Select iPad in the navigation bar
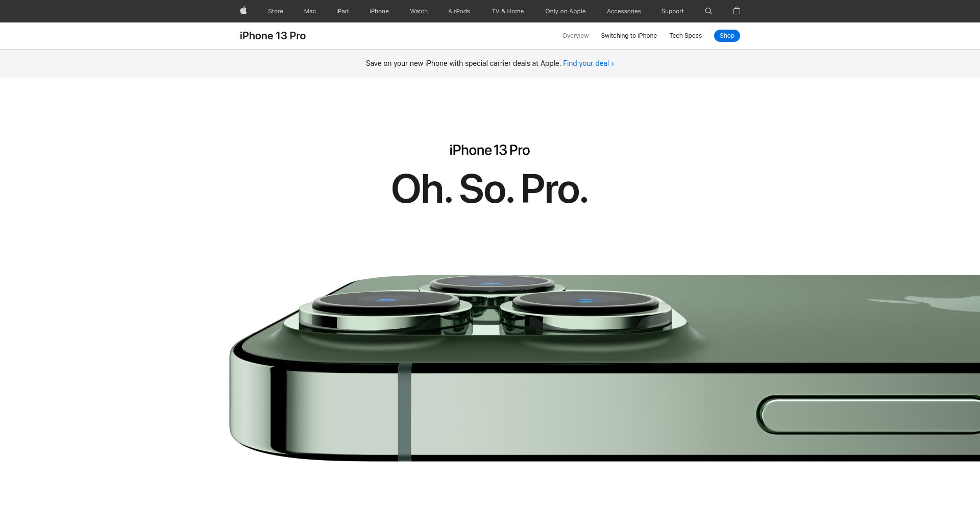 (x=342, y=11)
